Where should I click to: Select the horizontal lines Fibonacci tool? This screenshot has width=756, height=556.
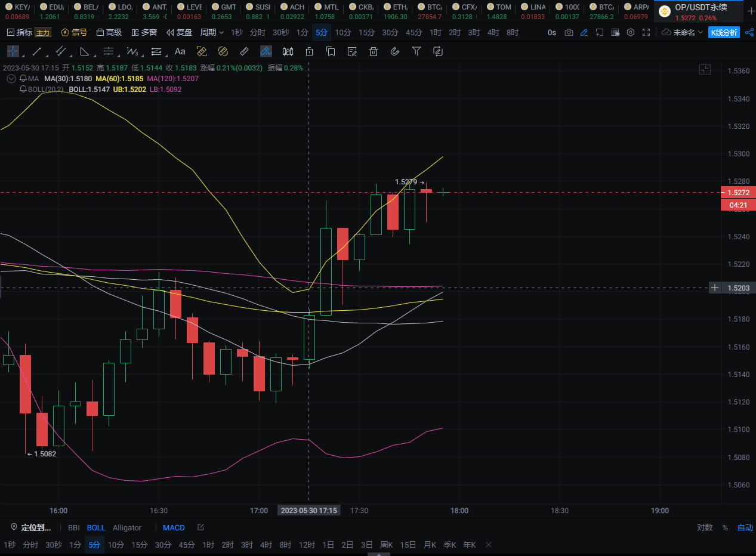108,51
